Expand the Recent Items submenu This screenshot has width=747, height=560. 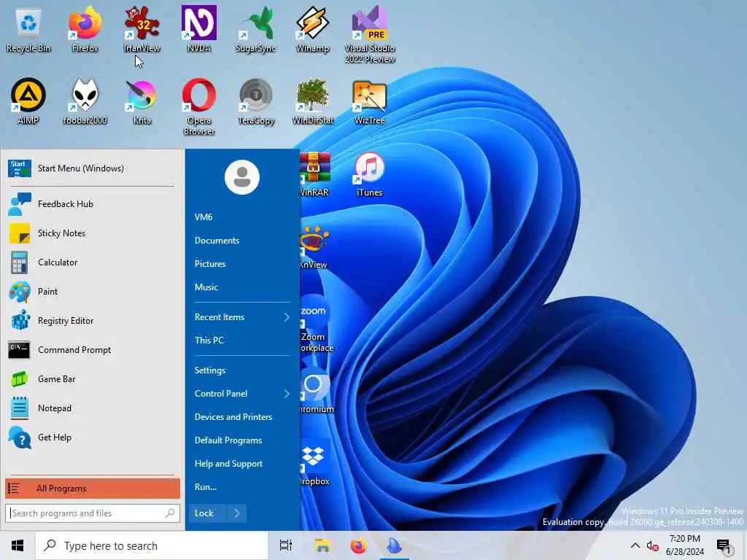coord(242,317)
